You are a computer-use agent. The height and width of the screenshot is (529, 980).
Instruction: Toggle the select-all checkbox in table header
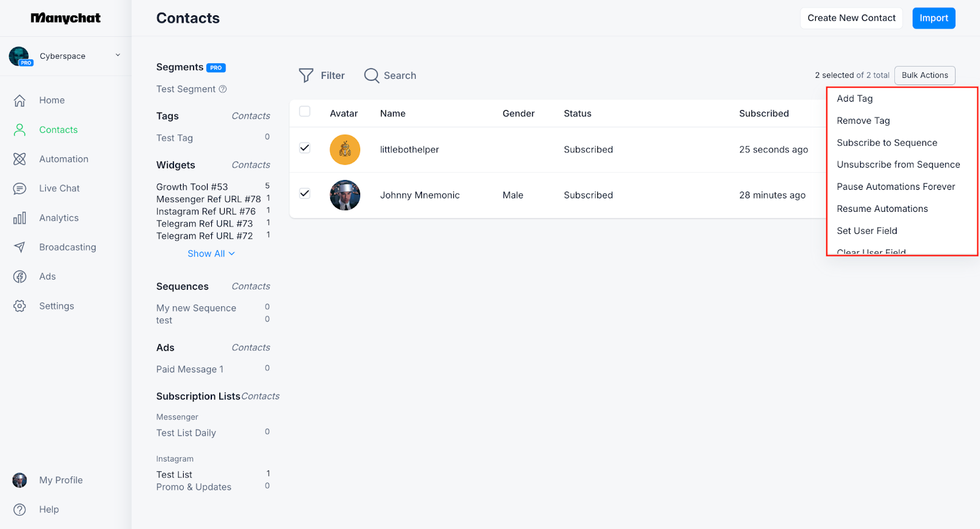pyautogui.click(x=304, y=111)
